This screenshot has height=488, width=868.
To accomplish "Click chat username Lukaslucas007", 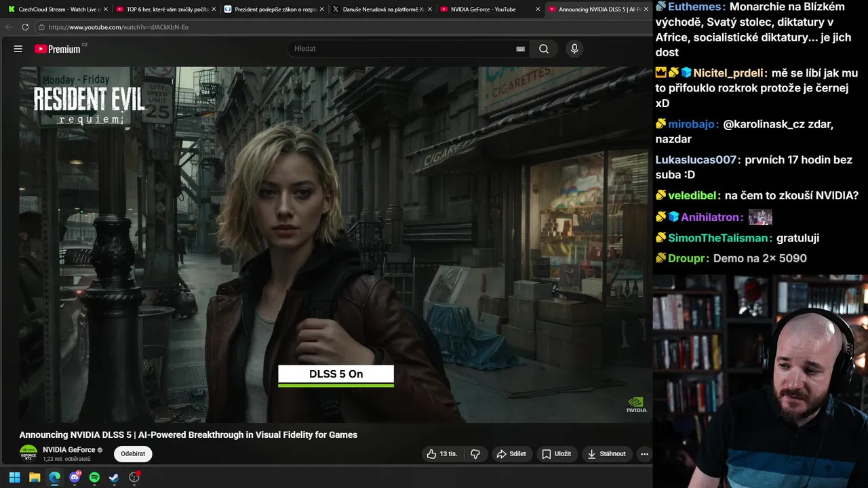I will 696,160.
